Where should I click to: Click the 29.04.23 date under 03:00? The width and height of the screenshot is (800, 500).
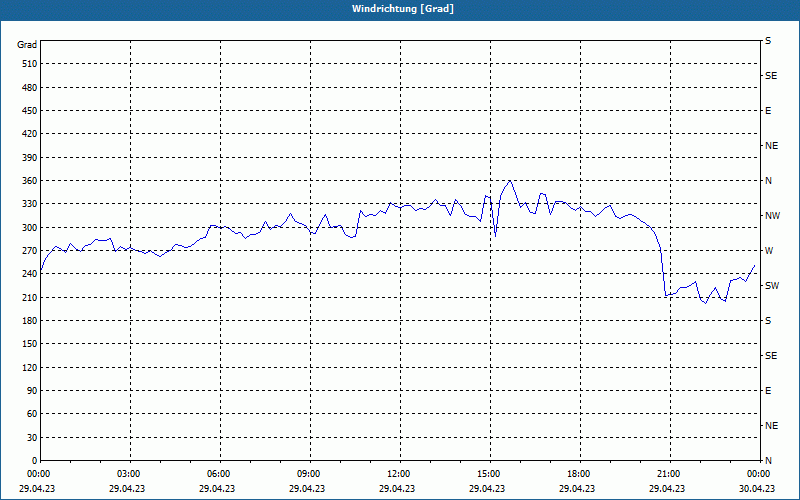(x=127, y=488)
